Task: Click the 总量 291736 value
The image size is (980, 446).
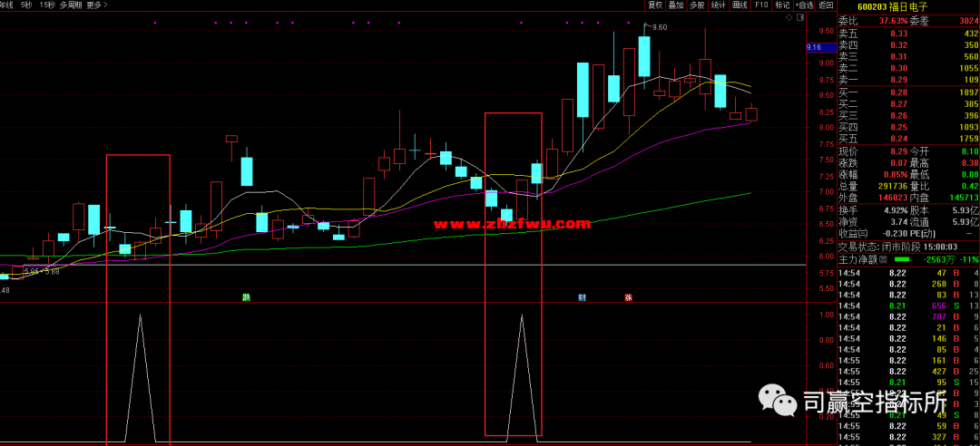Action: tap(893, 186)
